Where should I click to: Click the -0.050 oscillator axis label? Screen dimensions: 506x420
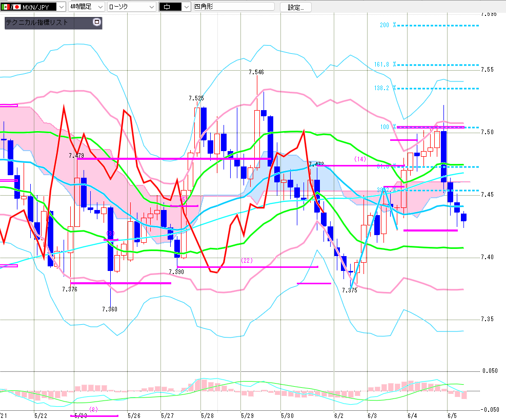pos(489,409)
